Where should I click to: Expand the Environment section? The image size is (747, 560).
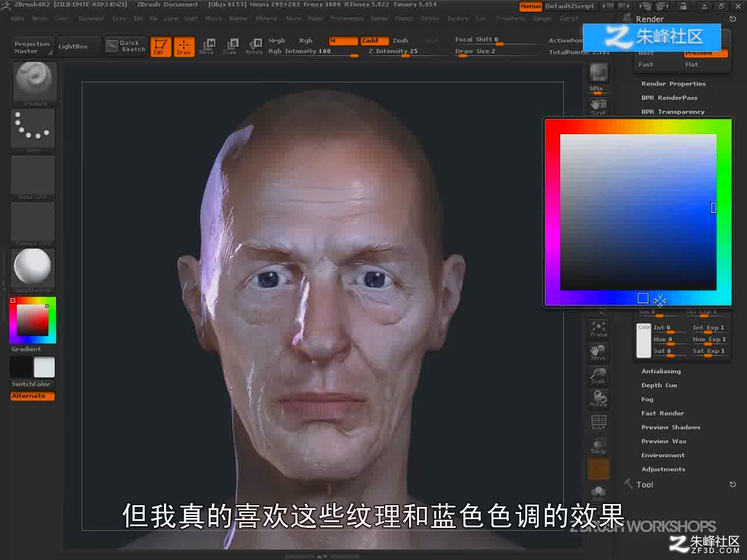coord(664,456)
